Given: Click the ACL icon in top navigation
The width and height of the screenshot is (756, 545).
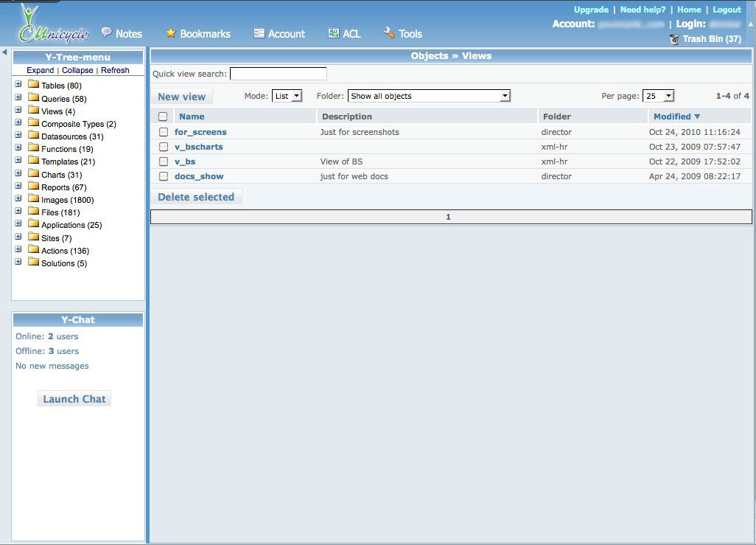Looking at the screenshot, I should point(334,33).
